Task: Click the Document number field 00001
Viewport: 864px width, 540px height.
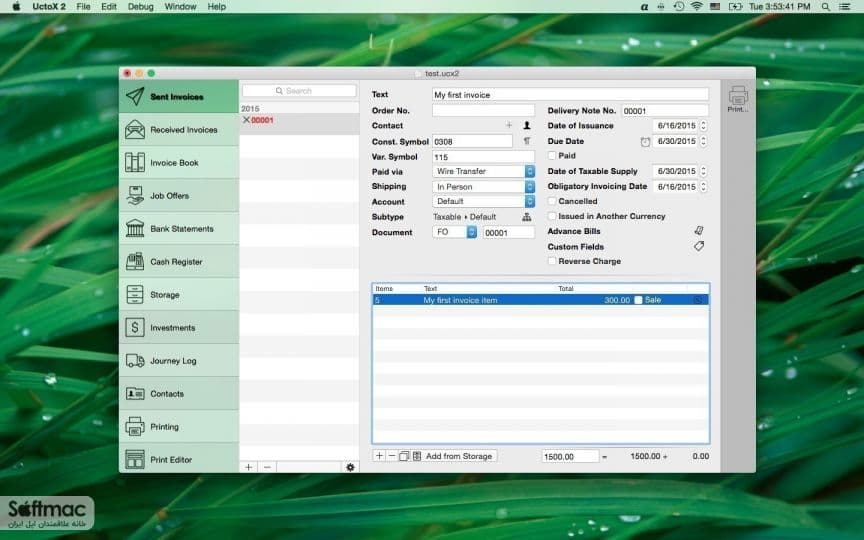Action: 509,233
